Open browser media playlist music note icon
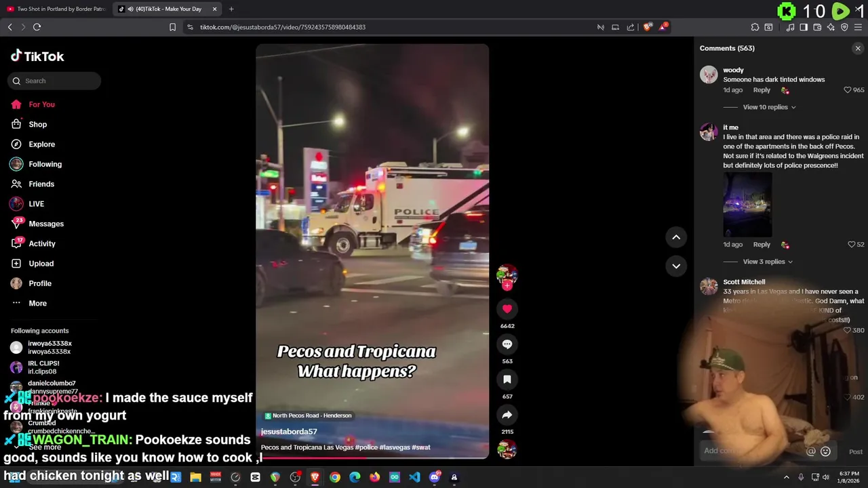 coord(790,27)
